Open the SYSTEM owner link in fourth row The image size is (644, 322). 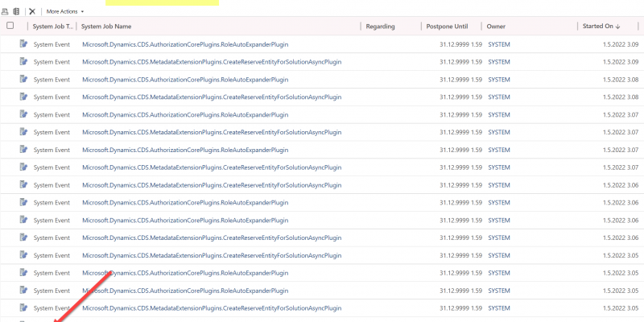[498, 97]
